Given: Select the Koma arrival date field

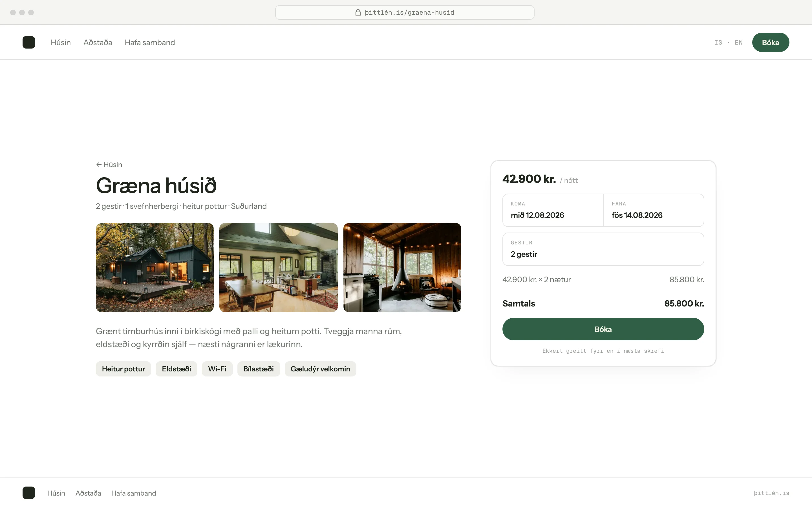Looking at the screenshot, I should 553,210.
